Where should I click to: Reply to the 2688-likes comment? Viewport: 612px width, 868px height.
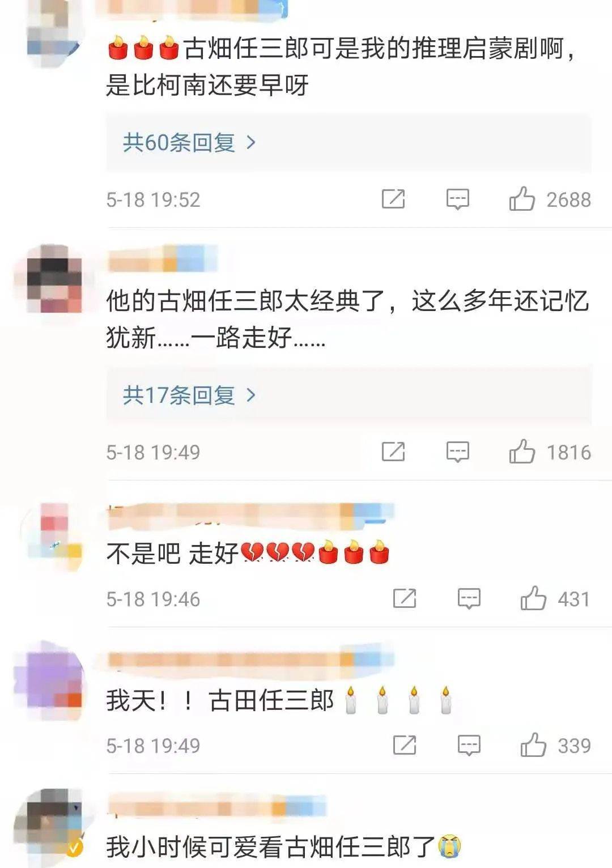click(457, 199)
